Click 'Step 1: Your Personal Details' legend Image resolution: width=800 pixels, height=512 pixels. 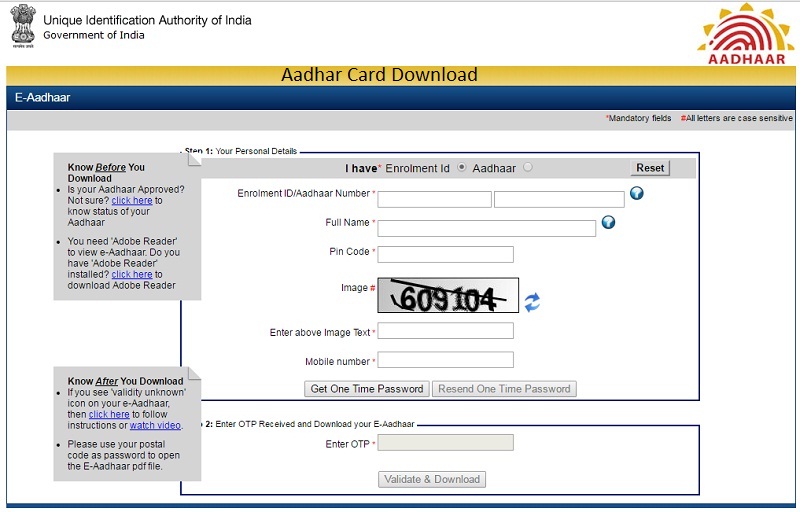click(x=241, y=151)
